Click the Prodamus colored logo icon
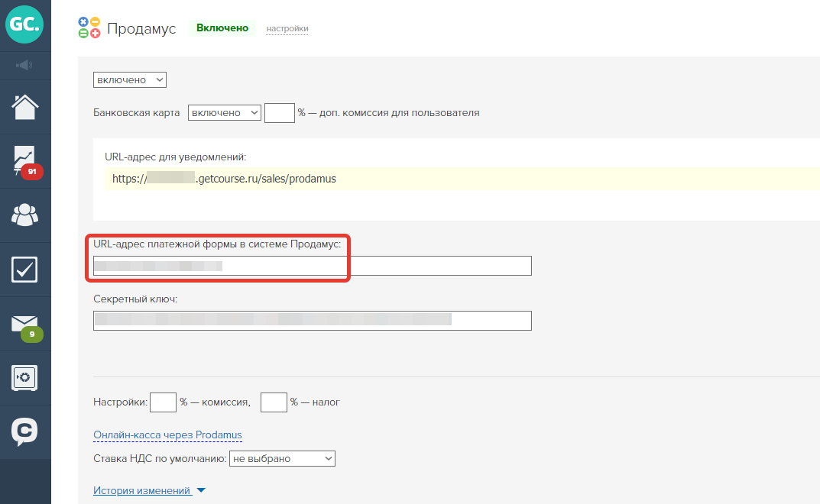 89,27
